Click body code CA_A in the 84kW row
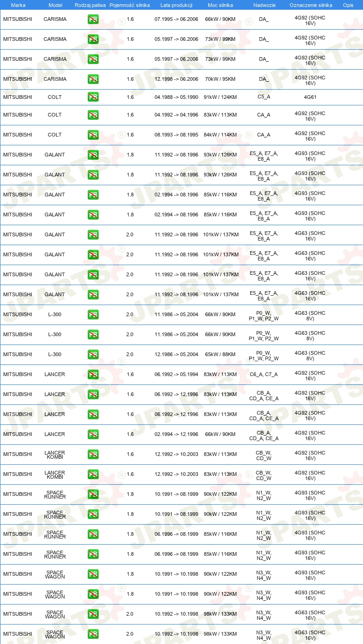The image size is (363, 644). coord(264,135)
